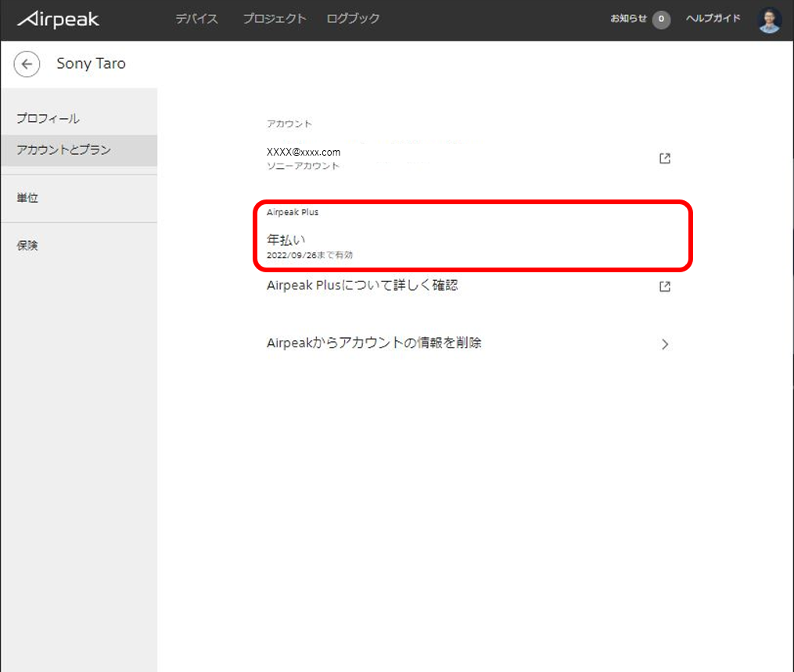Viewport: 794px width, 672px height.
Task: Open the 保険 sidebar item
Action: pos(27,246)
